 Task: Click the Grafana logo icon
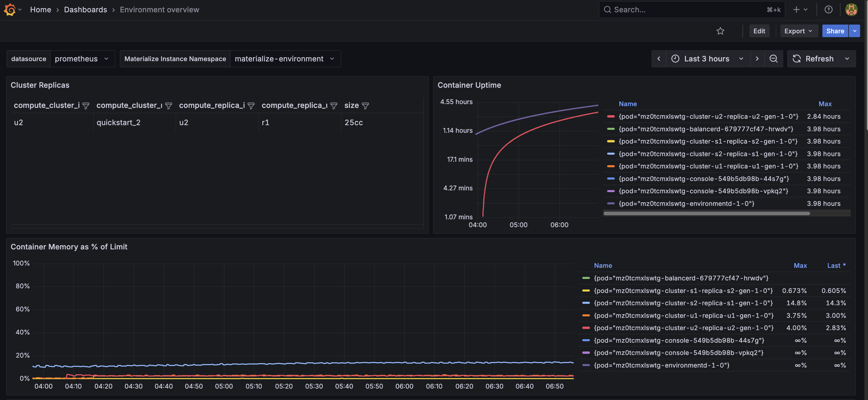[10, 9]
